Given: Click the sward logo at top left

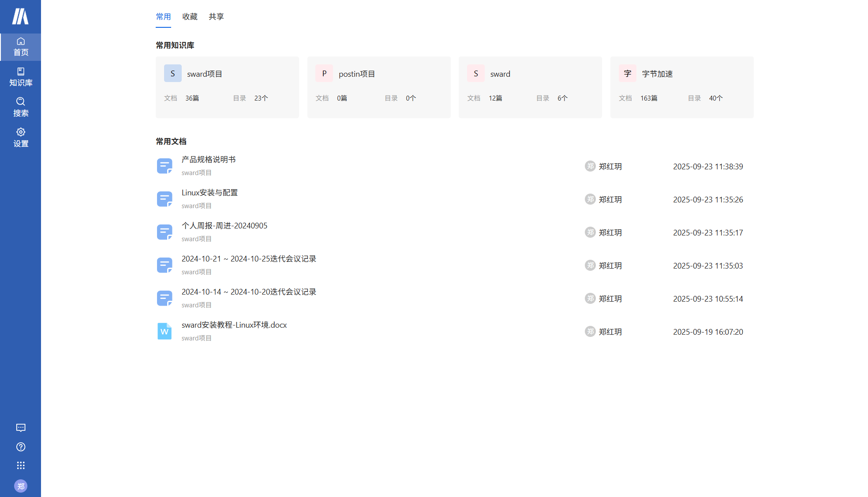Looking at the screenshot, I should click(20, 16).
